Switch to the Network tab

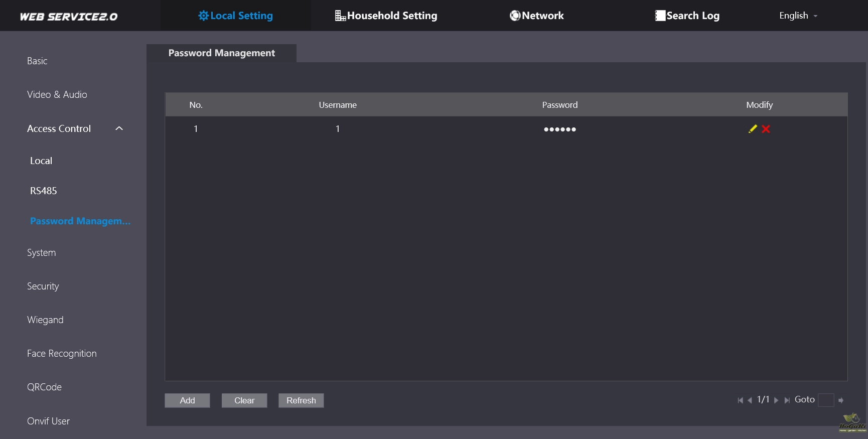536,16
